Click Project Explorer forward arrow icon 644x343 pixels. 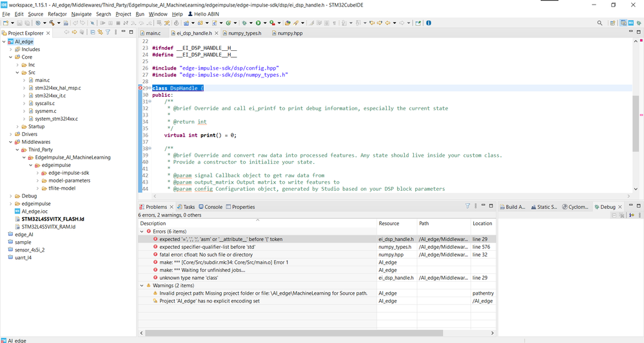(74, 32)
